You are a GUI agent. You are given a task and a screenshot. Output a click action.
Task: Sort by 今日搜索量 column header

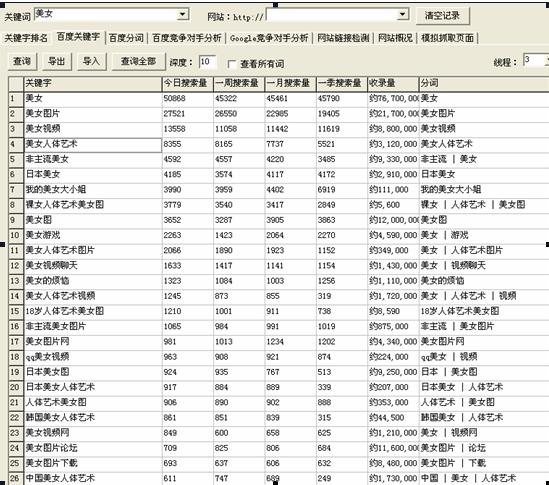pos(188,84)
